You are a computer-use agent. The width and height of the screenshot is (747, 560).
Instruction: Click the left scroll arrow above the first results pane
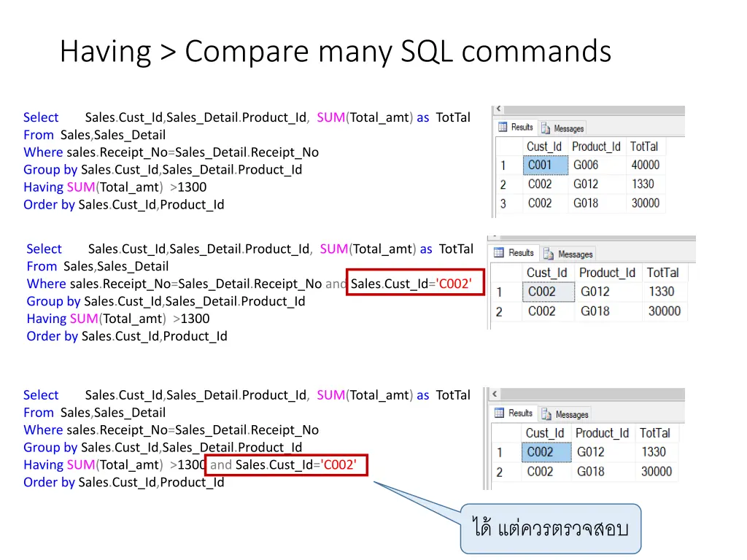click(498, 108)
